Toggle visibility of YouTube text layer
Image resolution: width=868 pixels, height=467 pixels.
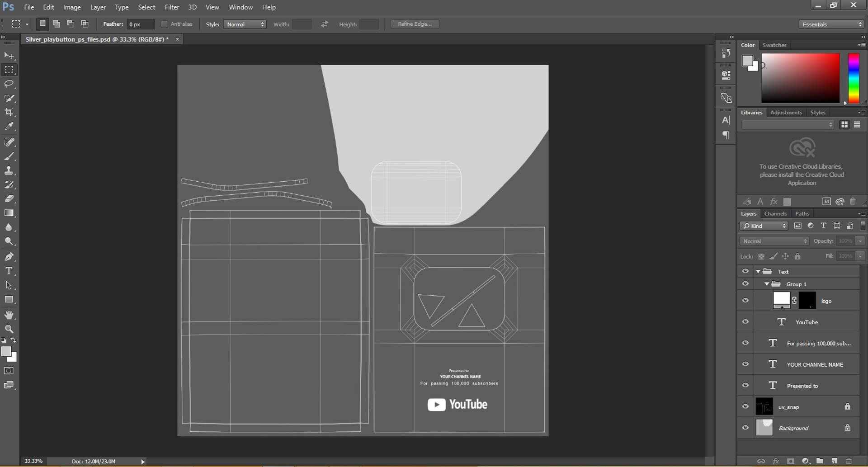(x=745, y=322)
